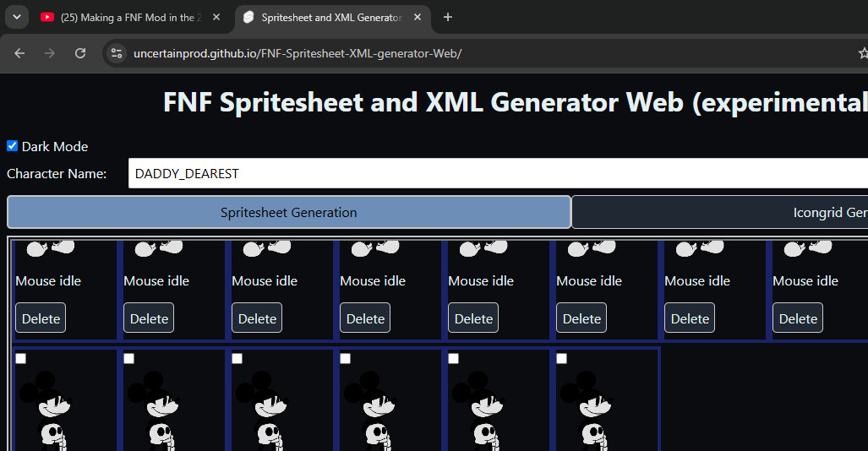Check the sixth mouse sprite checkbox in bottom row
The width and height of the screenshot is (868, 451).
pyautogui.click(x=562, y=359)
